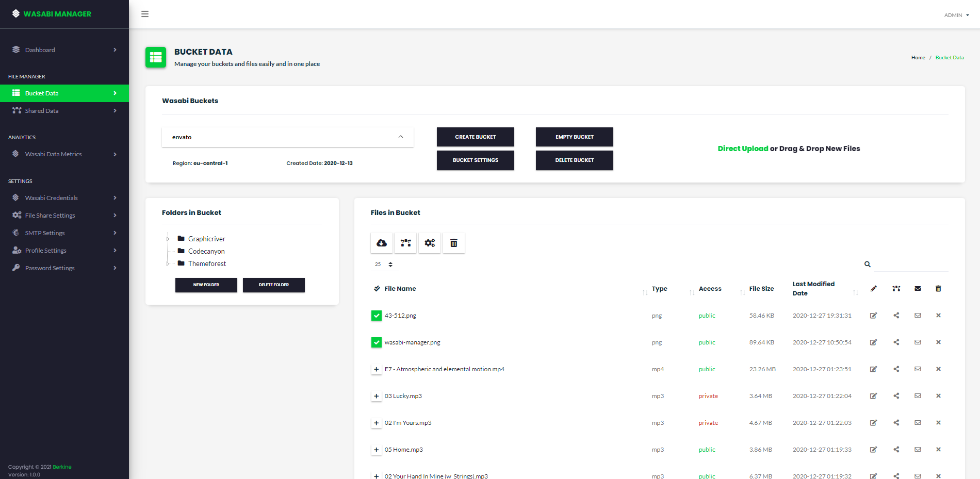Edit the 43-512.png file

pyautogui.click(x=873, y=316)
